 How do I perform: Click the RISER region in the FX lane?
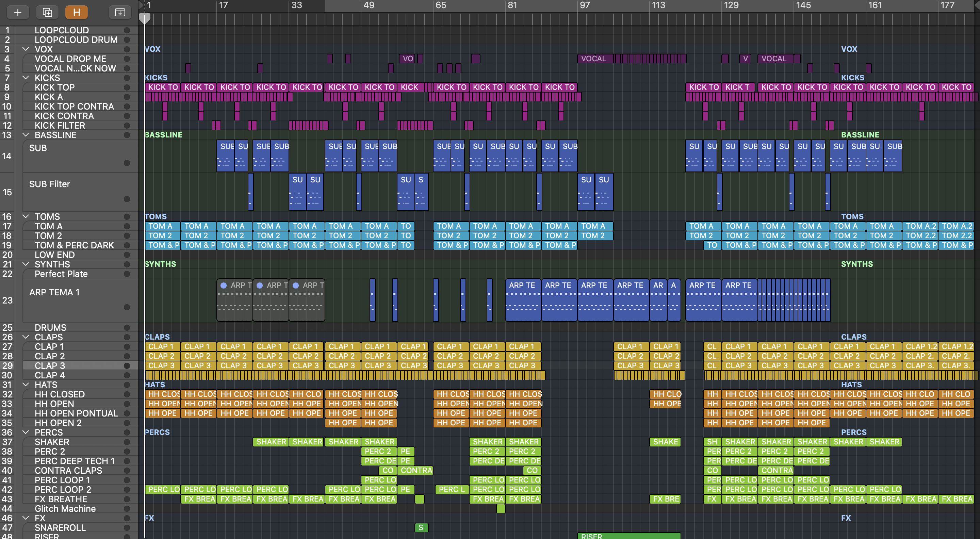(628, 536)
